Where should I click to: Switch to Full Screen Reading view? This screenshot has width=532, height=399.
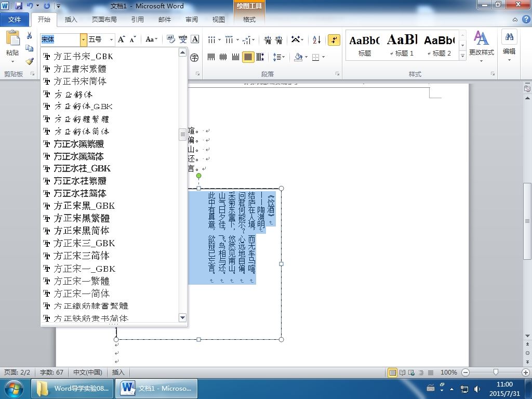click(x=403, y=373)
